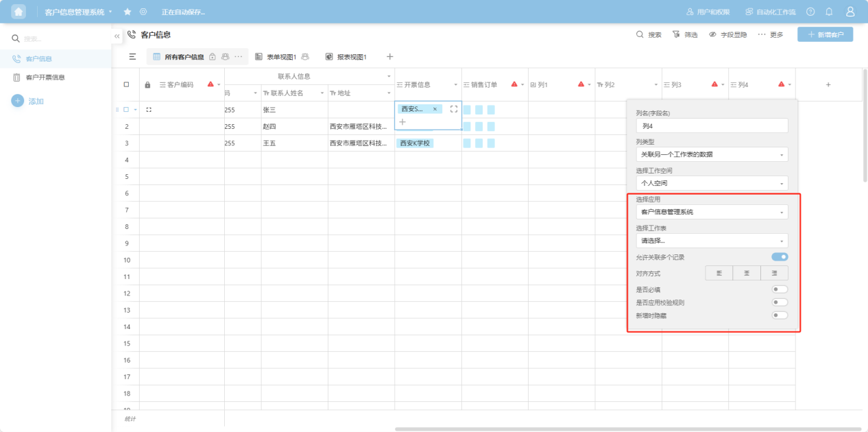
Task: Open the 列类型 dropdown
Action: [x=712, y=154]
